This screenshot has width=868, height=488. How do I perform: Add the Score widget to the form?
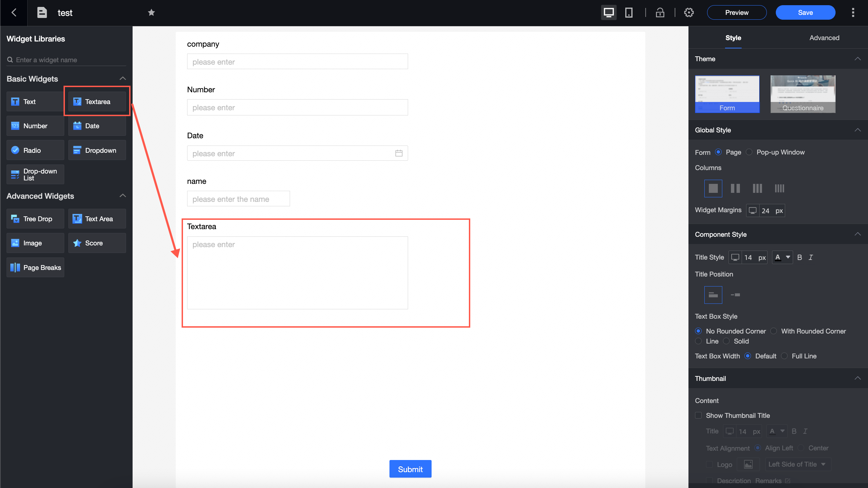97,243
